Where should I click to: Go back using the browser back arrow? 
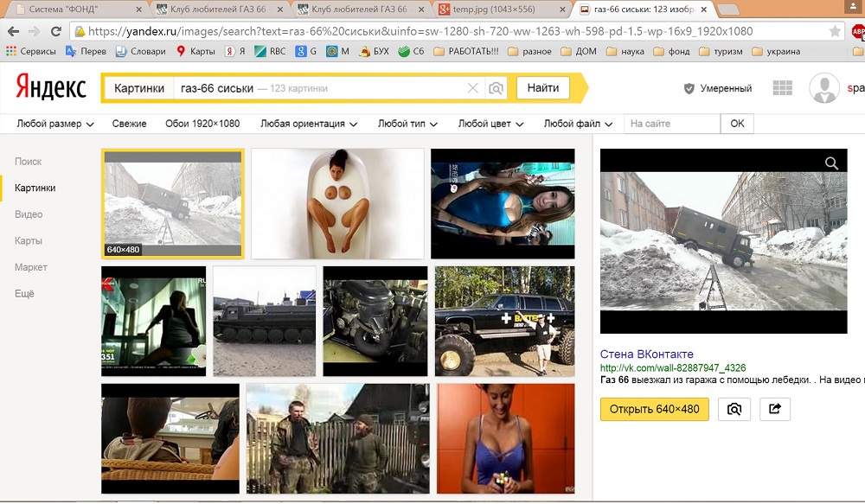tap(13, 31)
